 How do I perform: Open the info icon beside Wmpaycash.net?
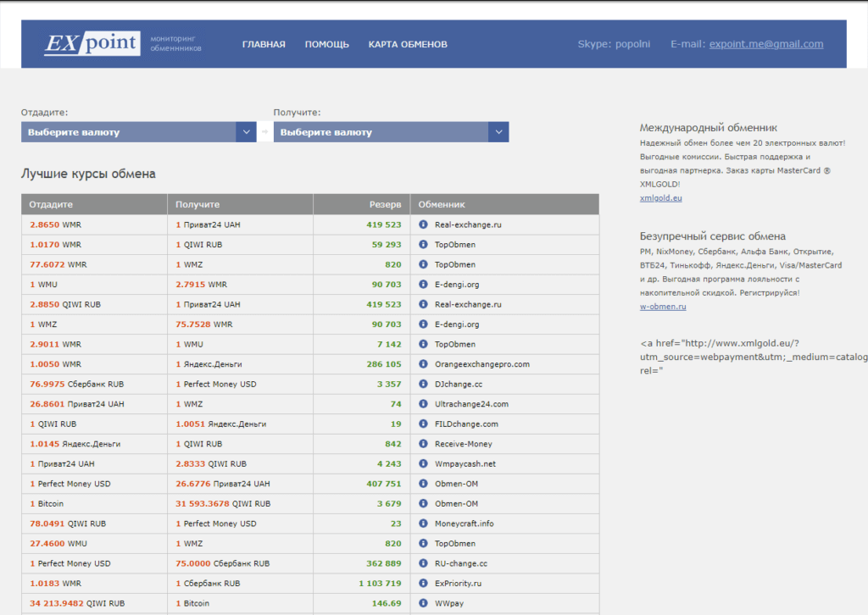[x=424, y=463]
